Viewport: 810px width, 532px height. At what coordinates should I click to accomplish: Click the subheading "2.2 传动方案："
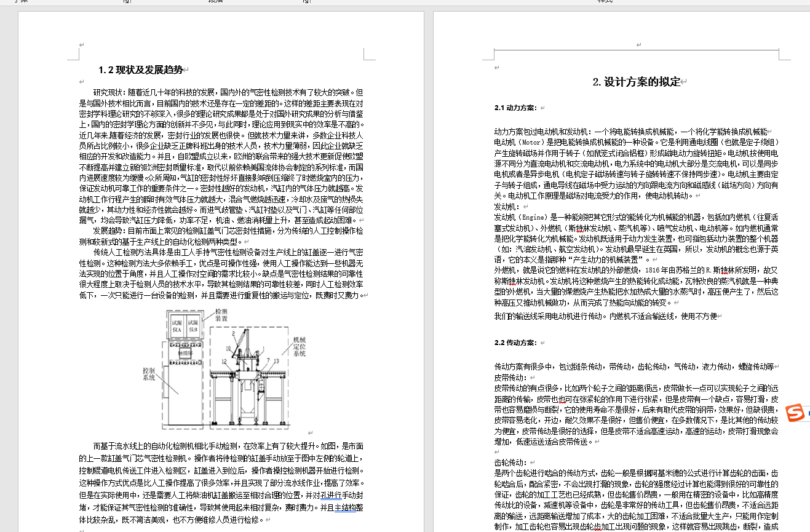(x=515, y=343)
